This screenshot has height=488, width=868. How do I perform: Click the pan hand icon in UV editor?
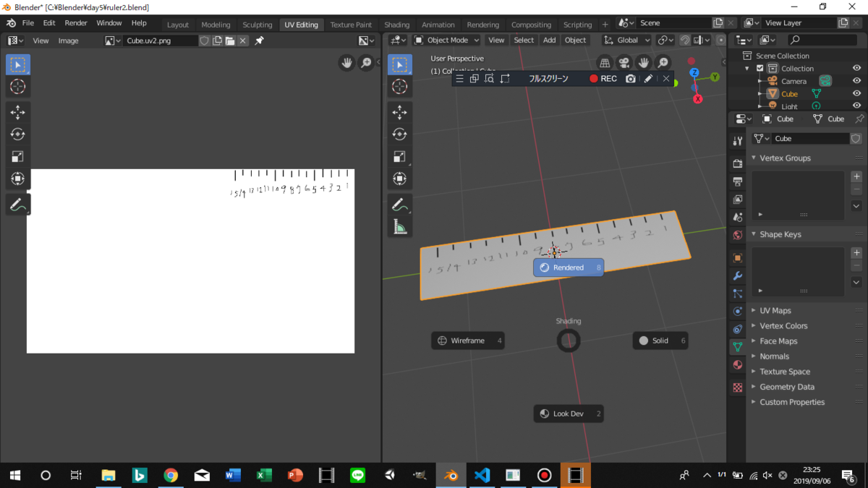click(347, 64)
